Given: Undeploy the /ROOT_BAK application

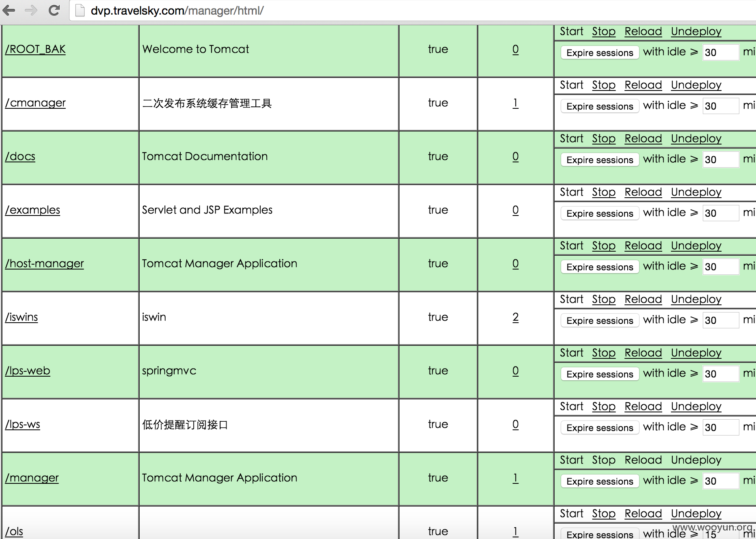Looking at the screenshot, I should (x=696, y=31).
